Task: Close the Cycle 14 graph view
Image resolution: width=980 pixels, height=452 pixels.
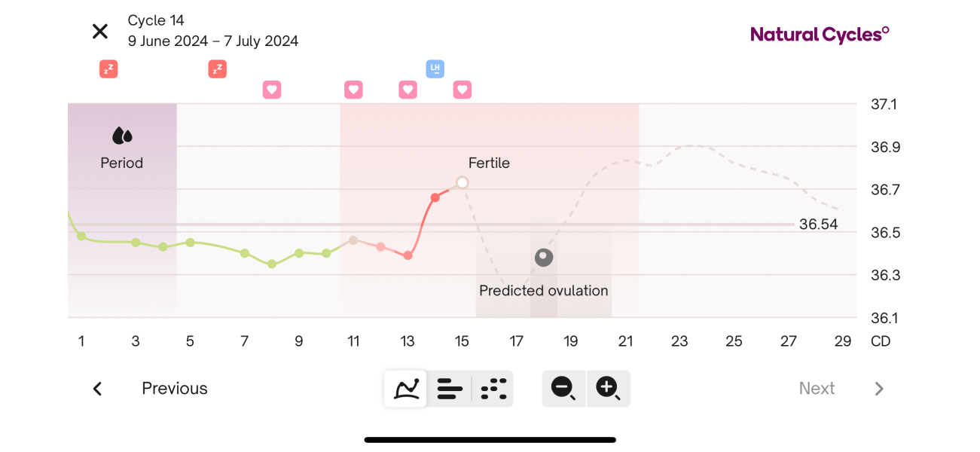Action: 100,31
